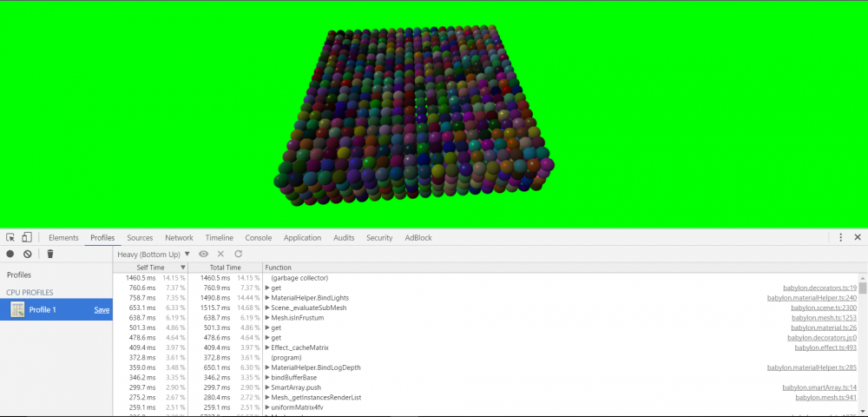Open the babylon.effect.ts:493 source link
The width and height of the screenshot is (868, 417).
click(x=826, y=347)
